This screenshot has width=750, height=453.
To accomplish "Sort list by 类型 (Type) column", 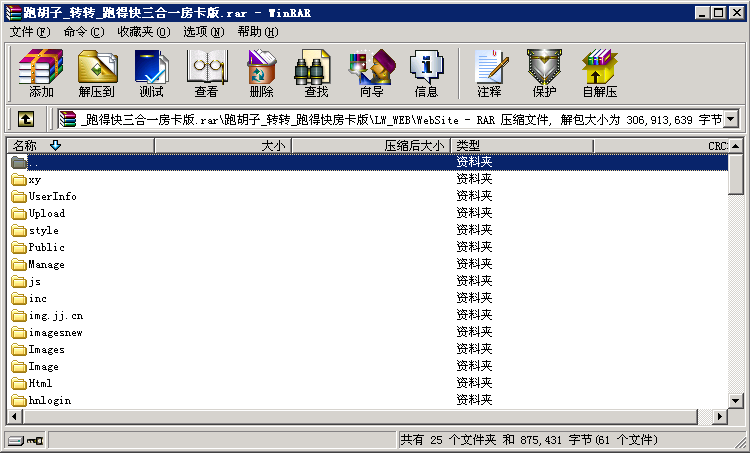I will (520, 146).
